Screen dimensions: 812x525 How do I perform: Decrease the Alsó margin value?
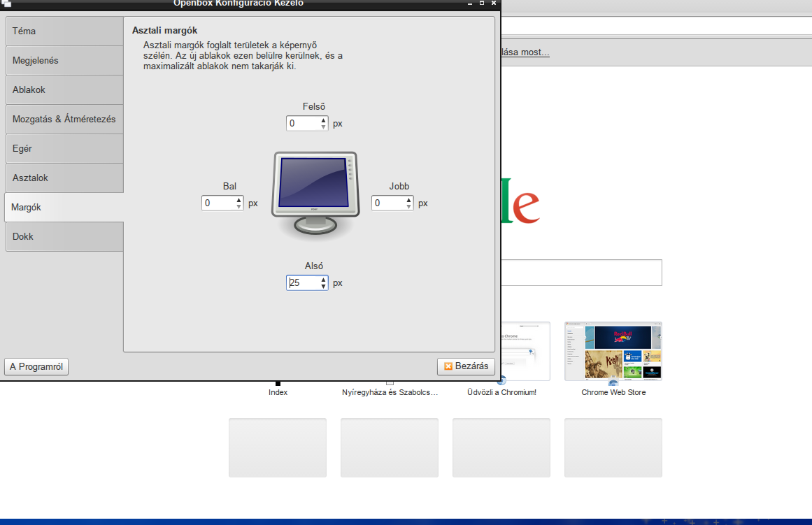point(324,287)
